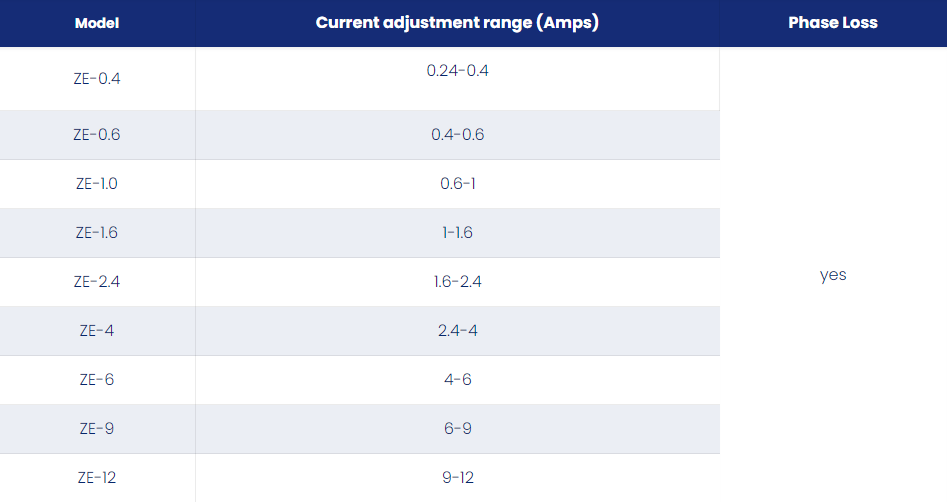Select the ZE-12 model cell
The width and height of the screenshot is (947, 502).
point(97,477)
